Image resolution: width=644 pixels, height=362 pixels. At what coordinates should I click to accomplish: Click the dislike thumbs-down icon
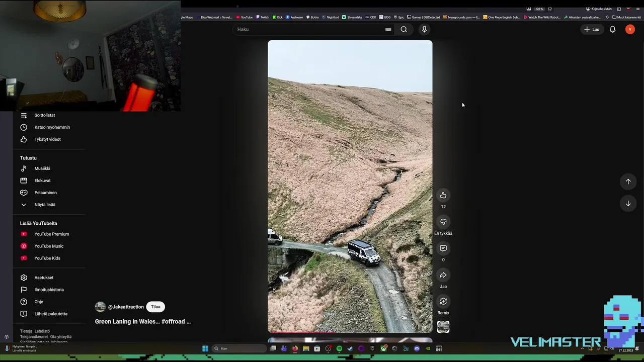pos(443,222)
